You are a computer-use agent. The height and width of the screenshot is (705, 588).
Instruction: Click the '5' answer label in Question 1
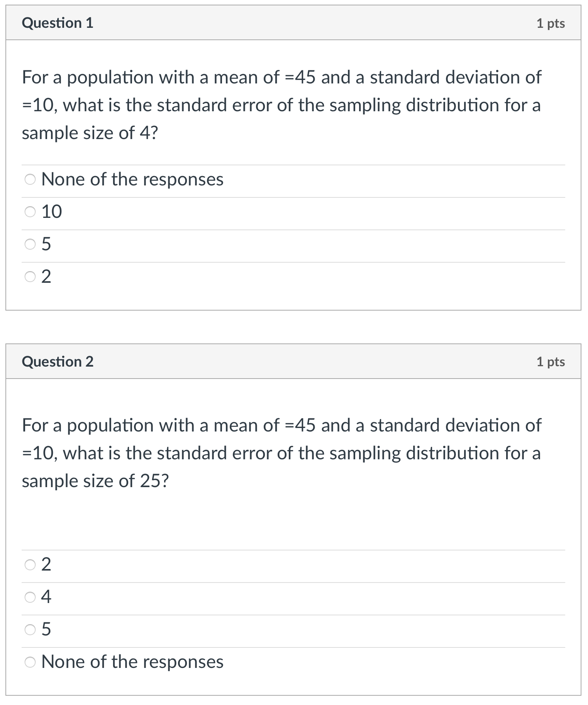[x=47, y=244]
